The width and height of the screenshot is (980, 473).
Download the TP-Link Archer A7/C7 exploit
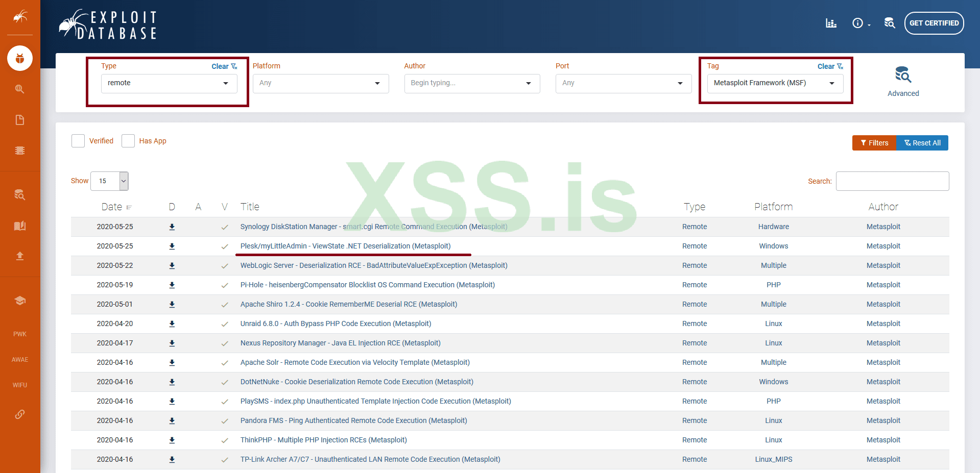[172, 460]
